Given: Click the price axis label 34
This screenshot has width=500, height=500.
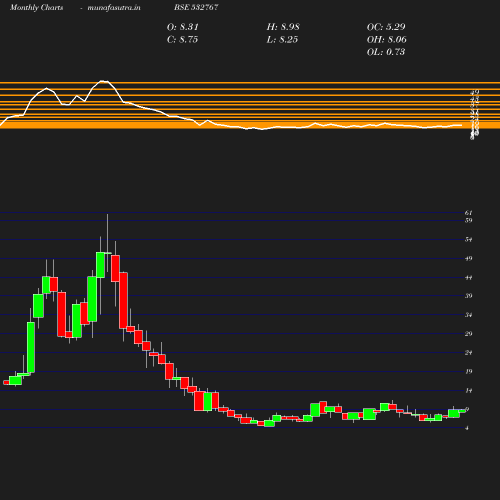Looking at the screenshot, I should click(x=468, y=315).
